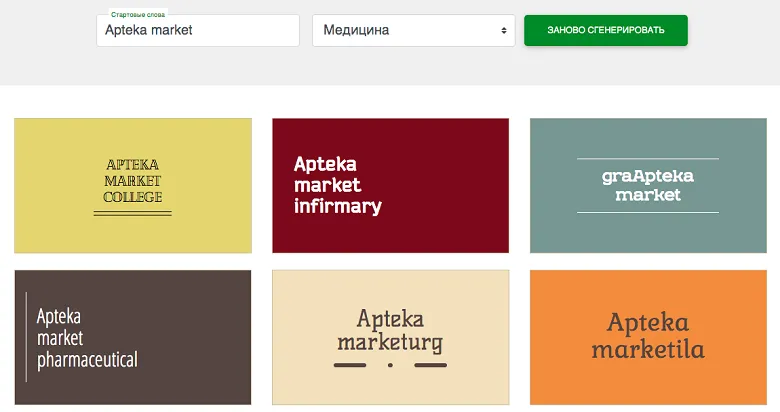
Task: Click the vertical line beside "pharmaceutical" text
Action: coord(27,337)
